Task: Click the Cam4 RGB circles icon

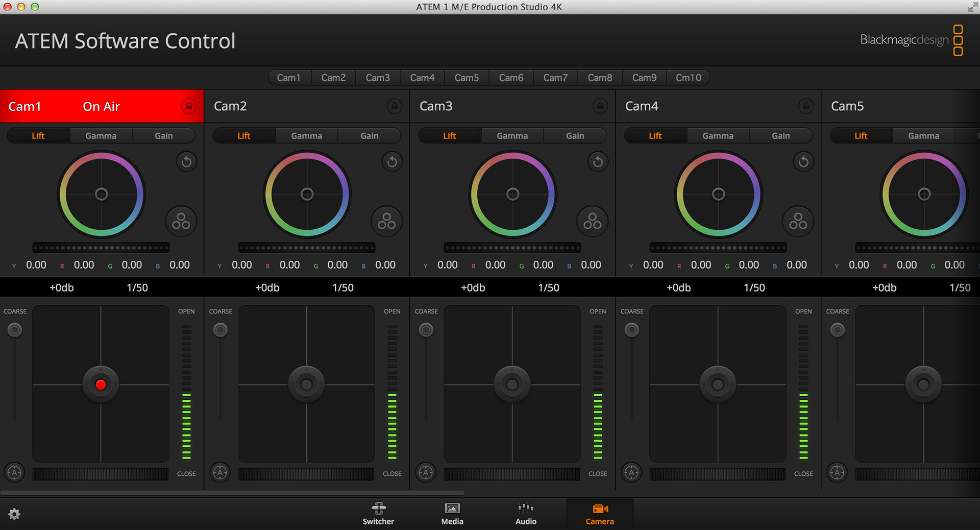Action: click(798, 222)
